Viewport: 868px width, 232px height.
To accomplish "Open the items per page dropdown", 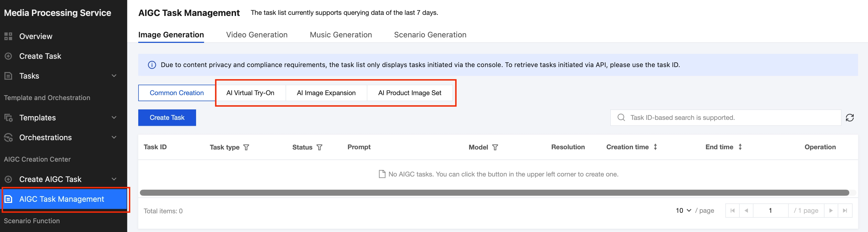I will (684, 211).
